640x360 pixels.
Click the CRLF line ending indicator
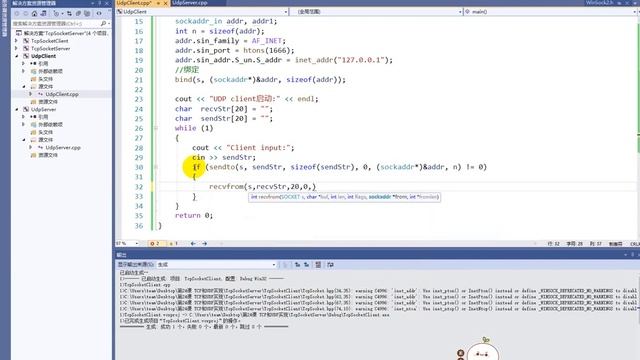[635, 244]
